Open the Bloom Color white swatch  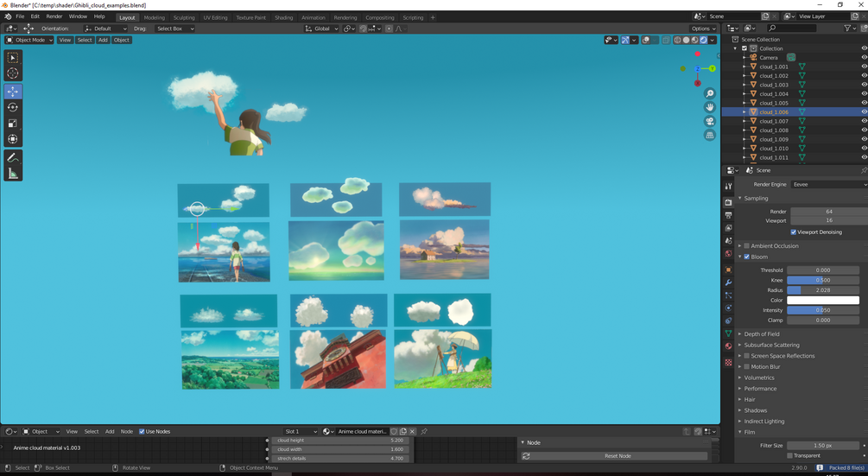pyautogui.click(x=822, y=300)
